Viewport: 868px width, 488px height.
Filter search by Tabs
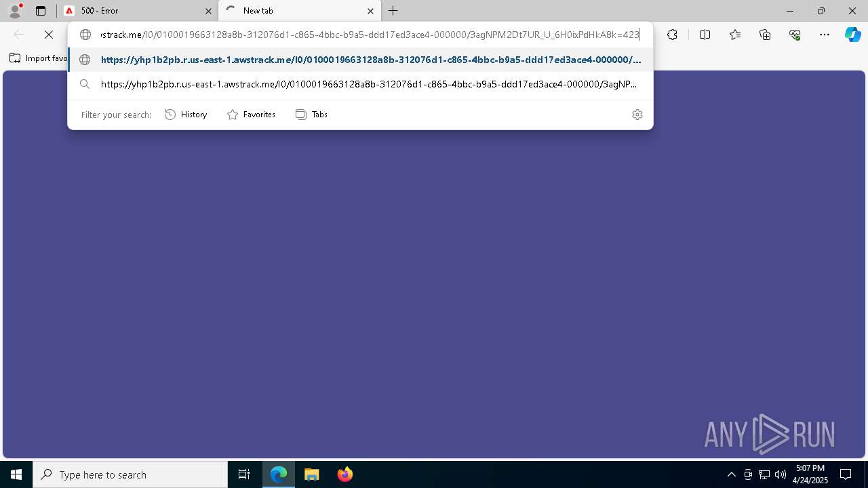[311, 115]
